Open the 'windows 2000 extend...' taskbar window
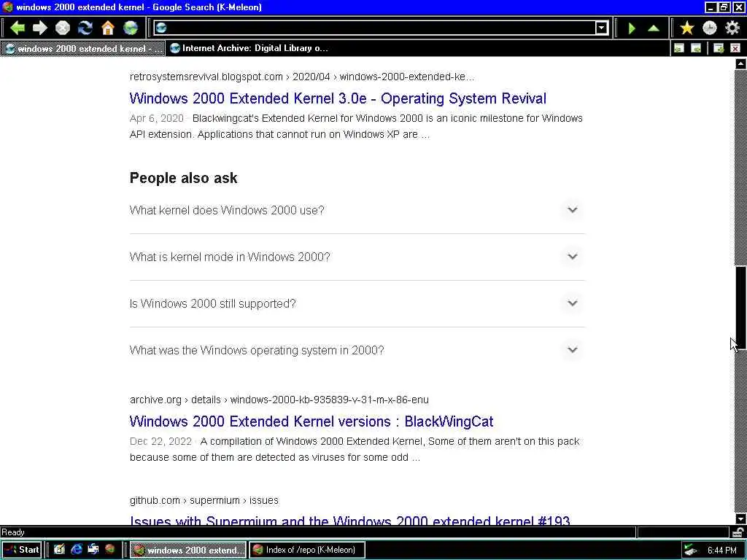The height and width of the screenshot is (560, 747). (x=188, y=550)
